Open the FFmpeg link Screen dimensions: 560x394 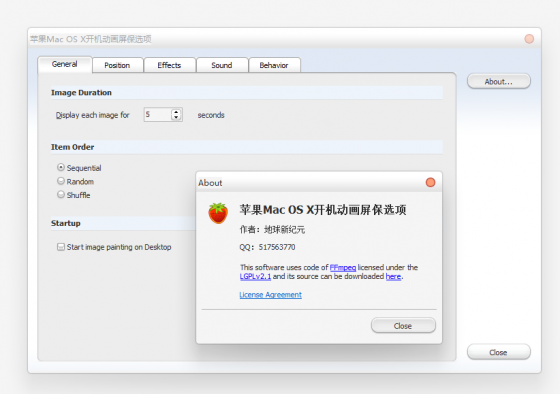point(343,268)
